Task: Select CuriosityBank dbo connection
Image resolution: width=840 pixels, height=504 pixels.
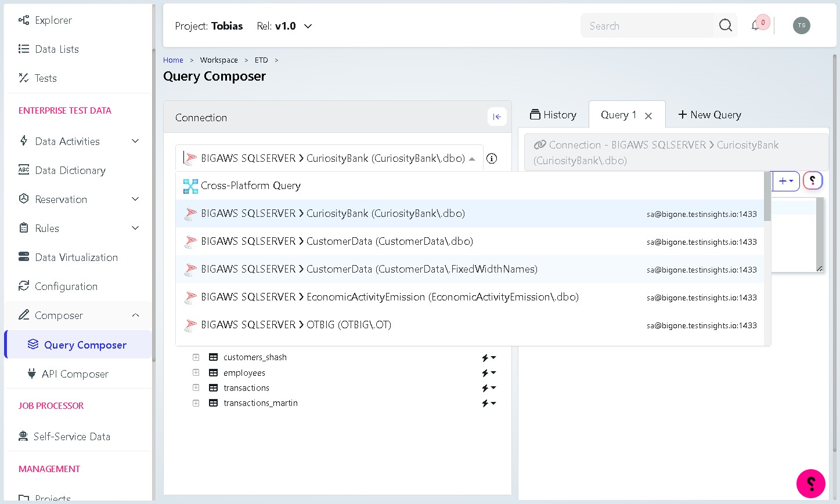Action: 470,213
